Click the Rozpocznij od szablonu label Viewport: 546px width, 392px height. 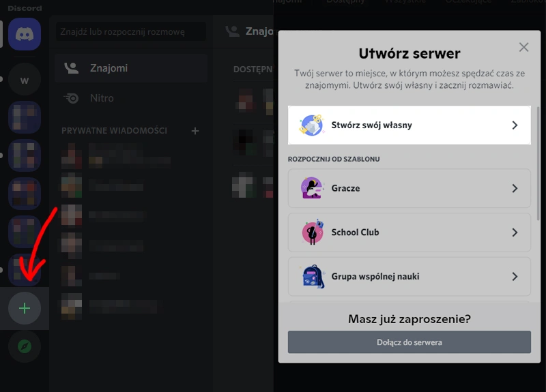(334, 159)
